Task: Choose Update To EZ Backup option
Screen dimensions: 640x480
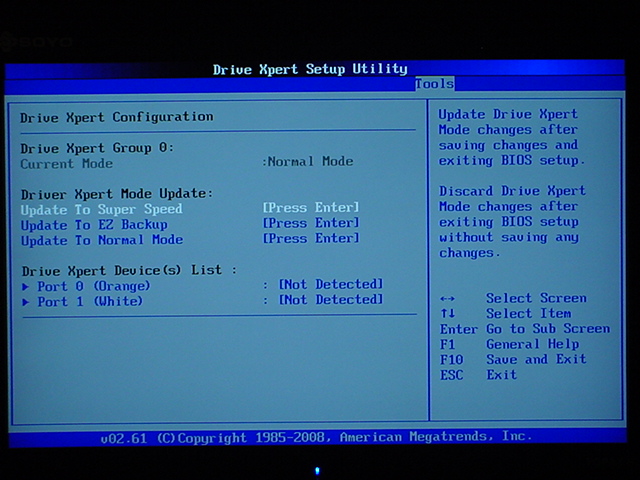Action: coord(94,225)
